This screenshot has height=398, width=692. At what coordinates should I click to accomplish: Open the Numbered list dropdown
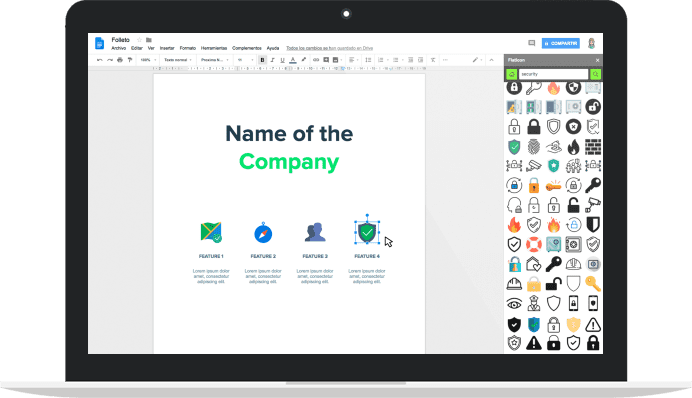(x=382, y=60)
